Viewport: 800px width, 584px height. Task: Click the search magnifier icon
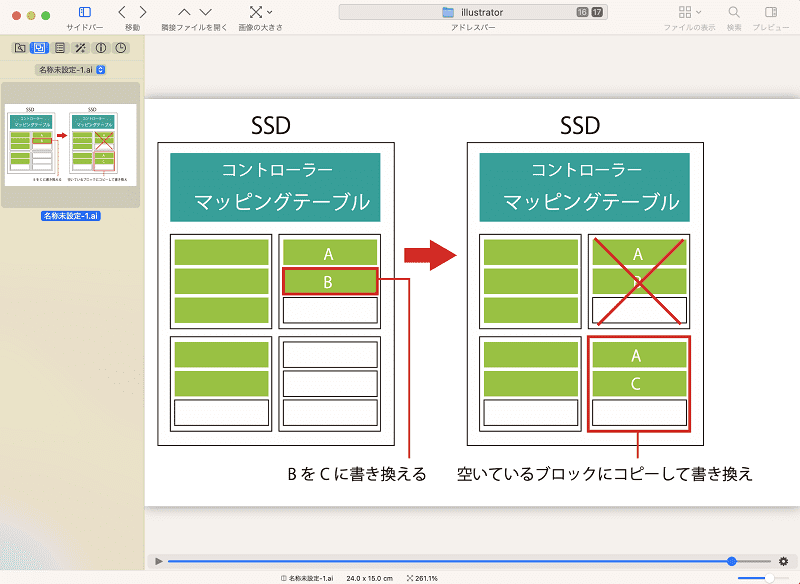[734, 12]
